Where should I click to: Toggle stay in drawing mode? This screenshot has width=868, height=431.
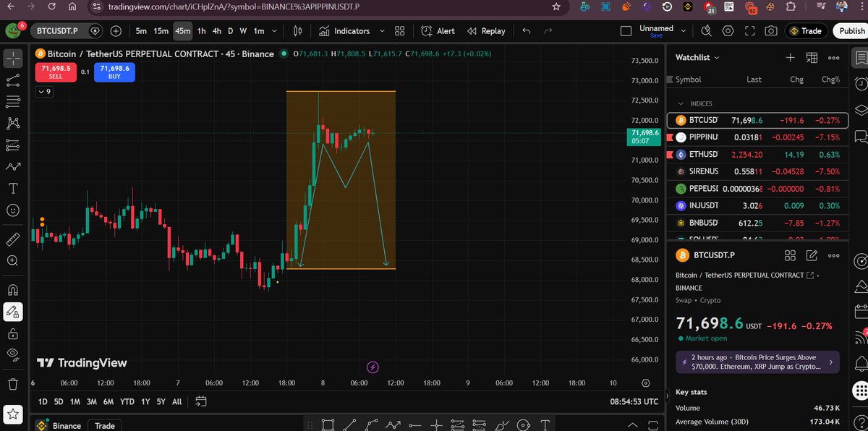coord(13,312)
